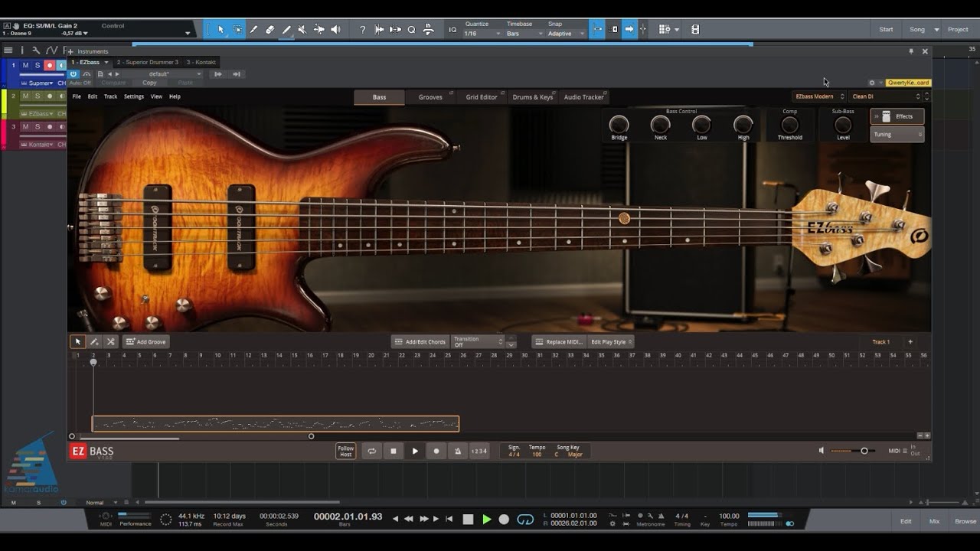
Task: Click the Mute tool icon
Action: coord(302,30)
